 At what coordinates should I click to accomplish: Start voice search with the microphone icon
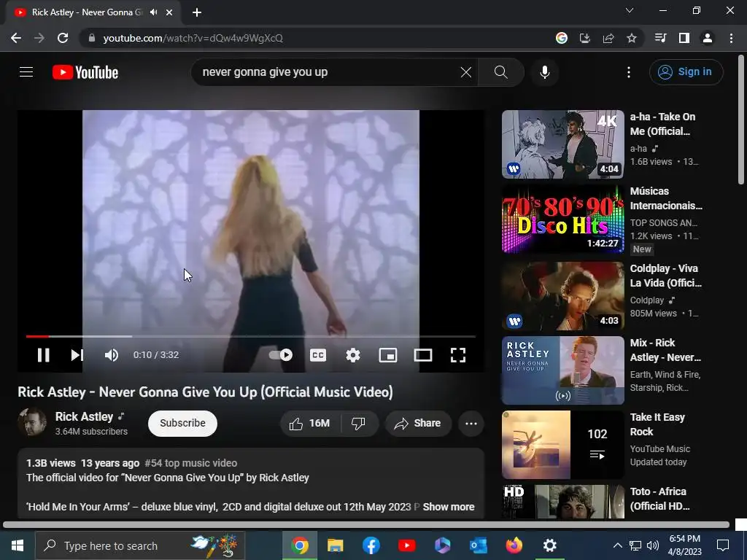pyautogui.click(x=545, y=72)
